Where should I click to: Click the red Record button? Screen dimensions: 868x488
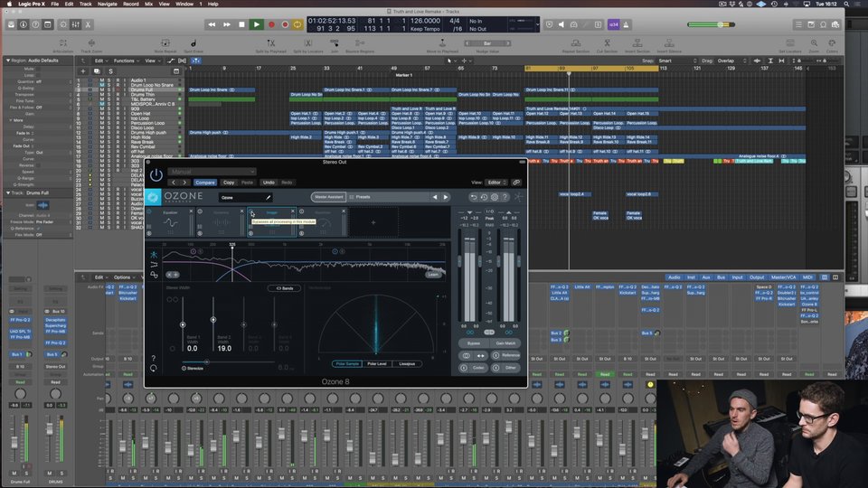[x=271, y=24]
